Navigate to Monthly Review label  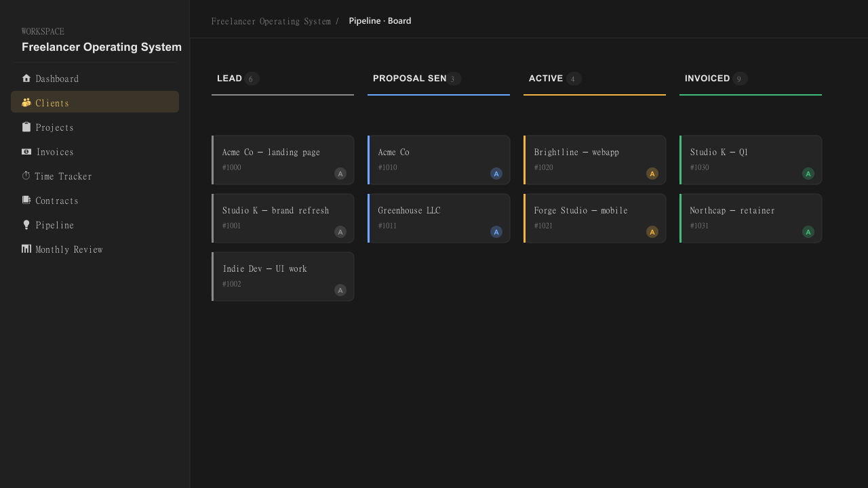tap(69, 249)
